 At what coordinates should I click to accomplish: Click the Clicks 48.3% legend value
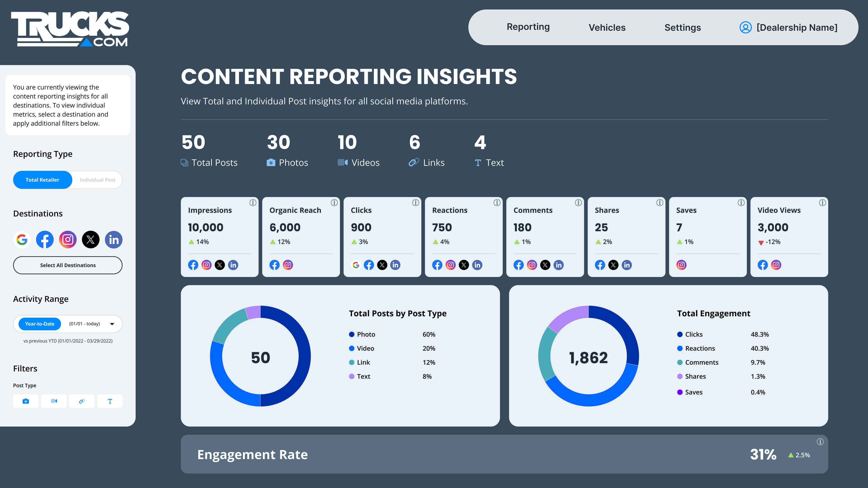759,334
